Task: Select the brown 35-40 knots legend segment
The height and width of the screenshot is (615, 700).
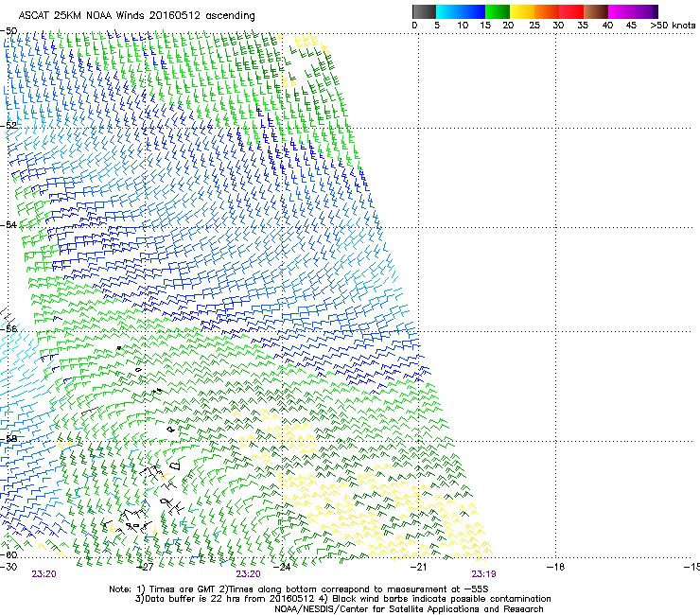Action: click(596, 11)
